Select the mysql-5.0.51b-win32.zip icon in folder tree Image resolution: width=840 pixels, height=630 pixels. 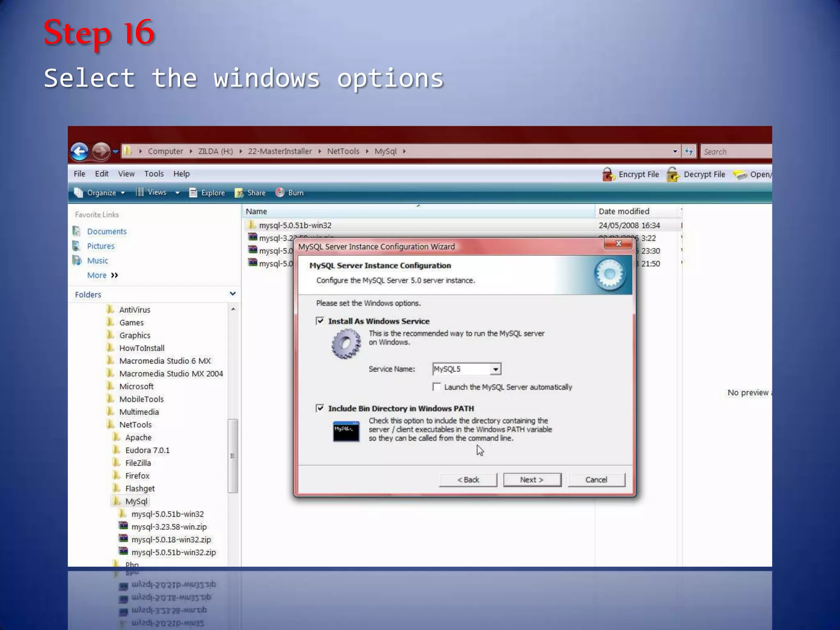123,551
